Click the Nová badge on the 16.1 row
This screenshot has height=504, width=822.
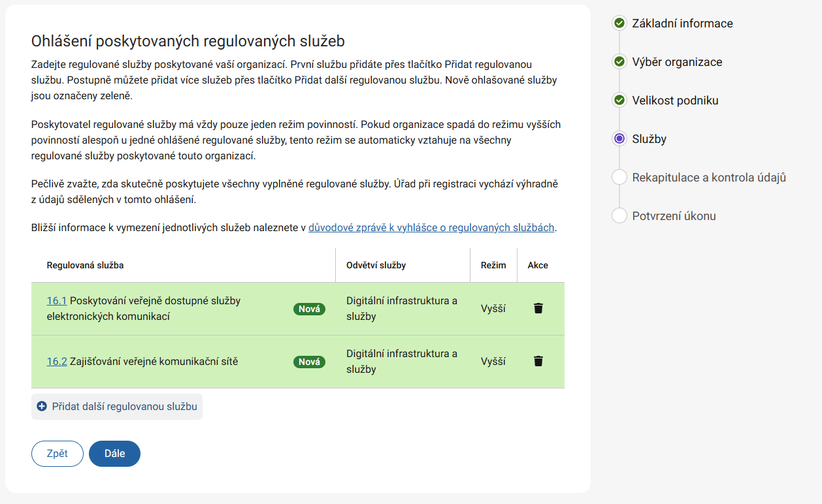309,309
